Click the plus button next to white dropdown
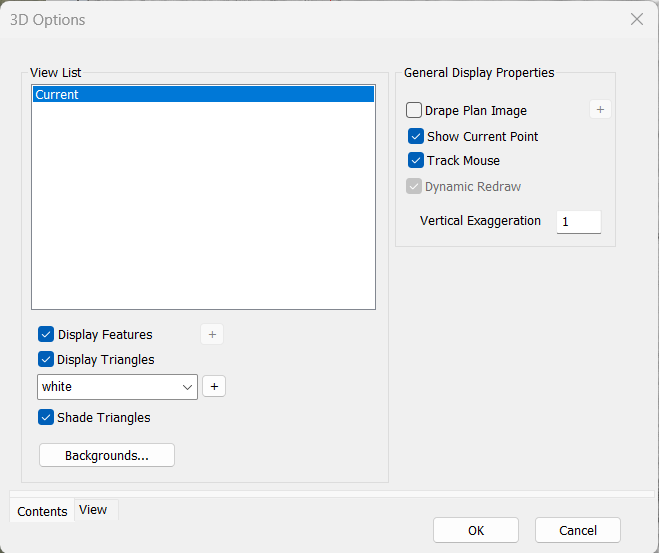This screenshot has height=553, width=659. pos(214,386)
